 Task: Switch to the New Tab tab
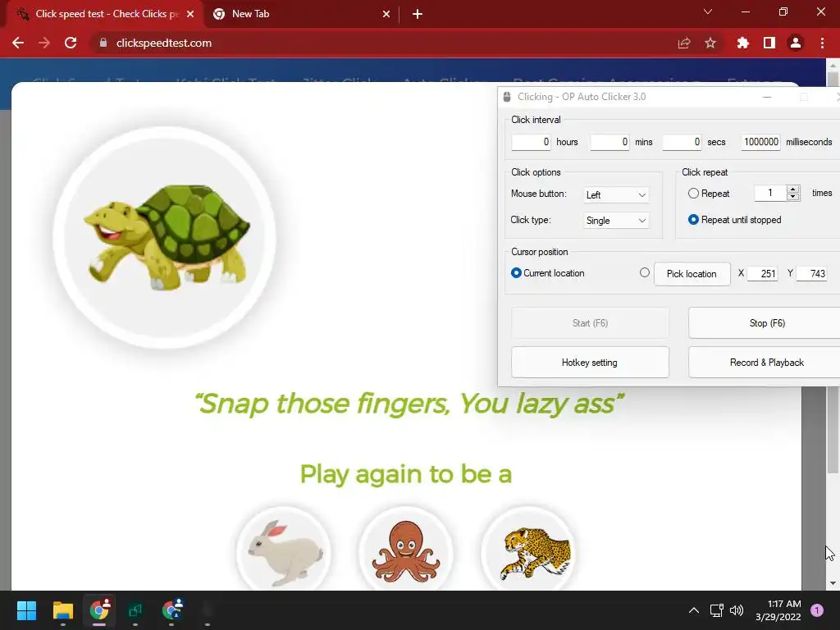301,15
